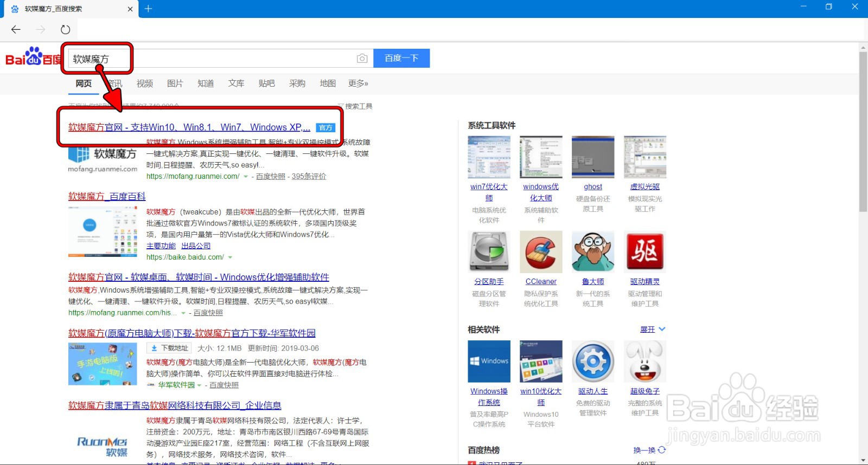Open the 青岛软媒网络科技有限公司 企业信息 link

[175, 405]
